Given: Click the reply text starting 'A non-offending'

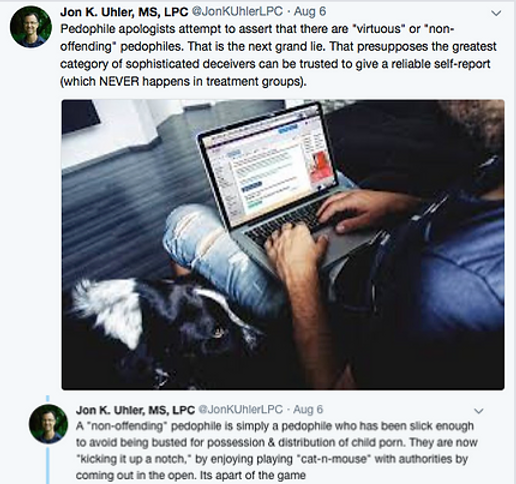Looking at the screenshot, I should (x=277, y=450).
